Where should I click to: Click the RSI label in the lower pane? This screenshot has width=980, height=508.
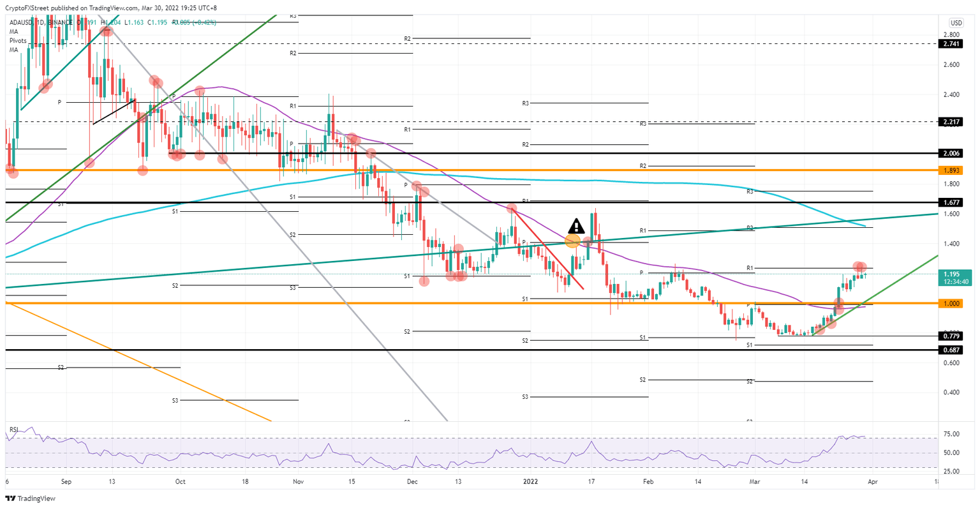pos(14,431)
